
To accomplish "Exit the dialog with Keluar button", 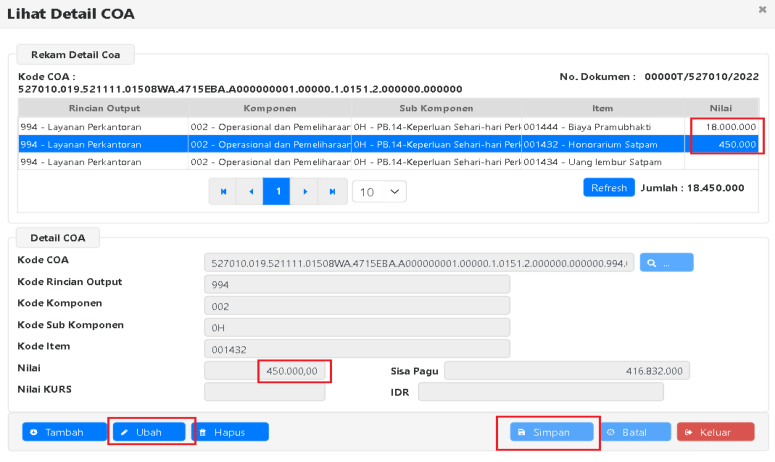I will coord(715,432).
